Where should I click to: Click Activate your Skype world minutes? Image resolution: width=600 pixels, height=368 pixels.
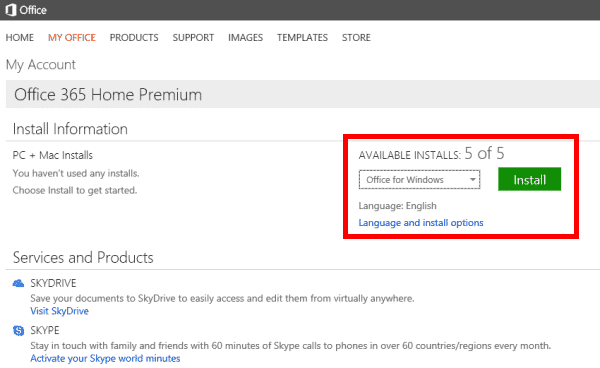coord(105,358)
